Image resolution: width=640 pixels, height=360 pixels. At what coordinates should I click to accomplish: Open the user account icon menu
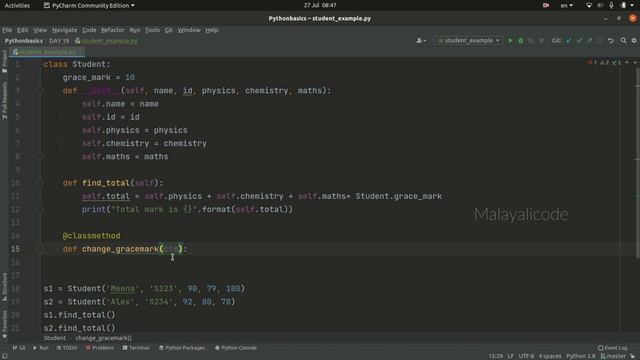[421, 40]
